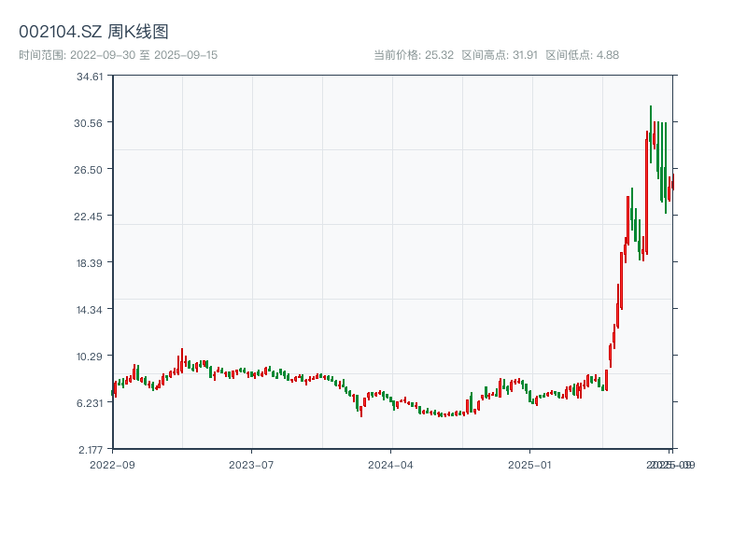Viewport: 747px width, 560px height.
Task: Click y-axis label 22.45
Action: click(x=88, y=217)
